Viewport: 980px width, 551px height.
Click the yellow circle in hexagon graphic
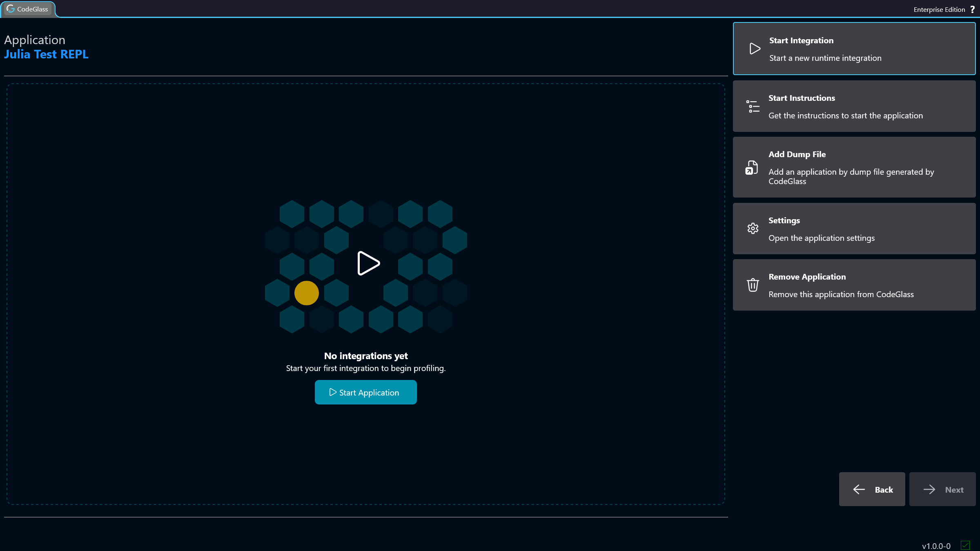(x=307, y=293)
